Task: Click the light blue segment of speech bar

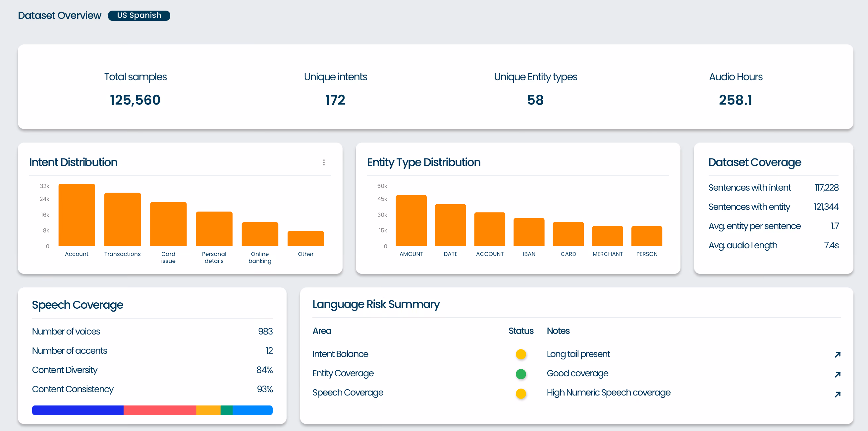Action: point(252,410)
